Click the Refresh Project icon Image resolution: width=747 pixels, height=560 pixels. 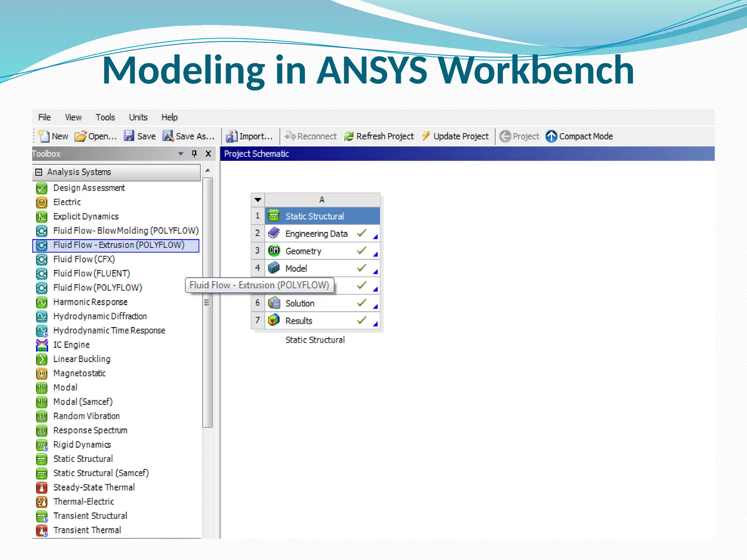[349, 136]
